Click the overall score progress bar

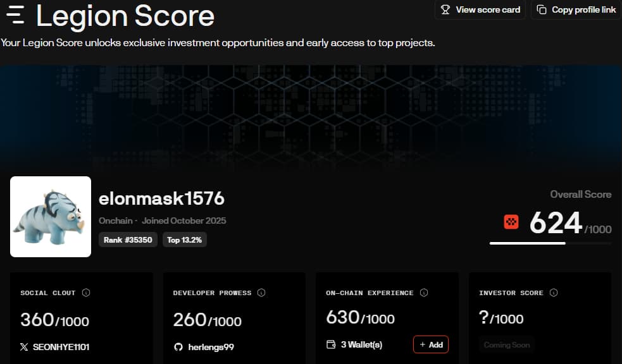[550, 243]
